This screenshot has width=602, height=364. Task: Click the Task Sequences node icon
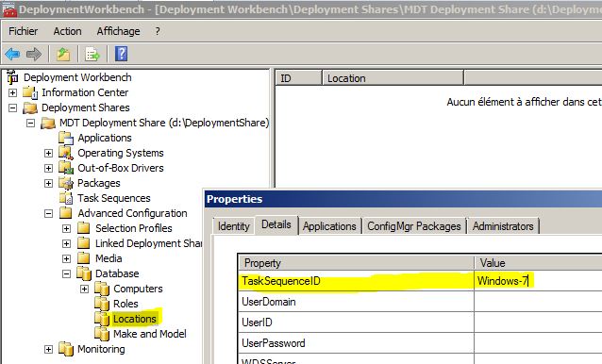(66, 198)
